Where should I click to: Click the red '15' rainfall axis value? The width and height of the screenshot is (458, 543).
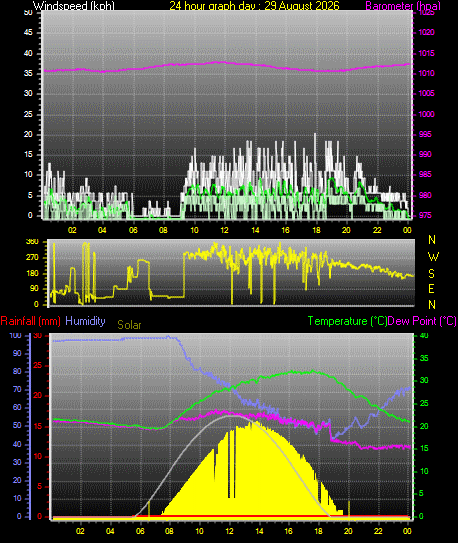(x=37, y=426)
